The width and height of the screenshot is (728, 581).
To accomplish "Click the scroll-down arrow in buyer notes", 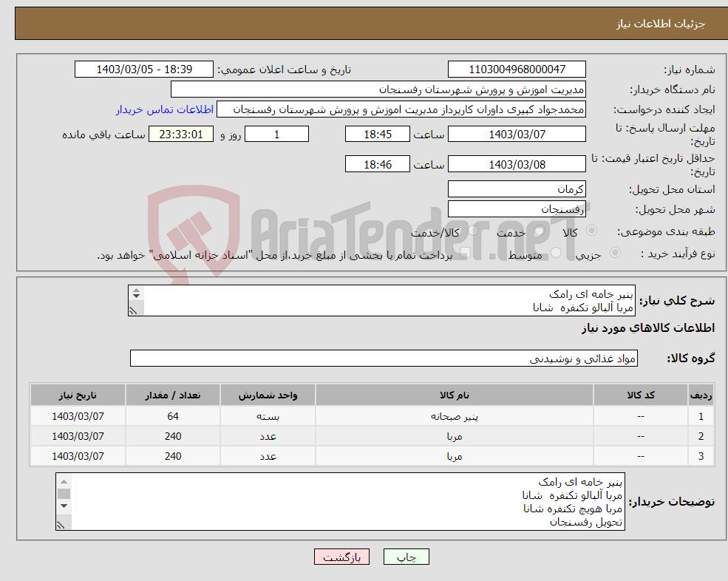I will [x=64, y=506].
